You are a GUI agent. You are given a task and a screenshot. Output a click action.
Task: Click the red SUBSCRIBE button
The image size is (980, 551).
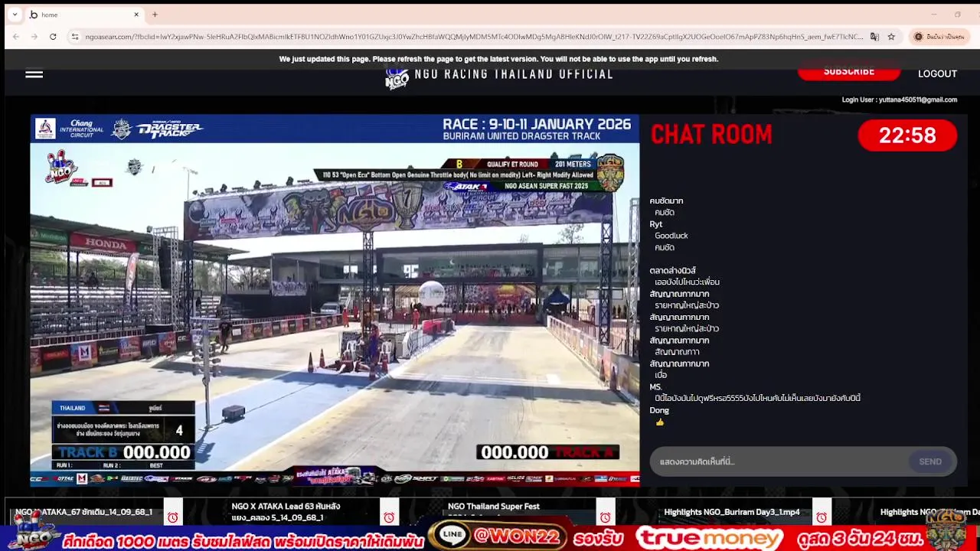[x=848, y=72]
